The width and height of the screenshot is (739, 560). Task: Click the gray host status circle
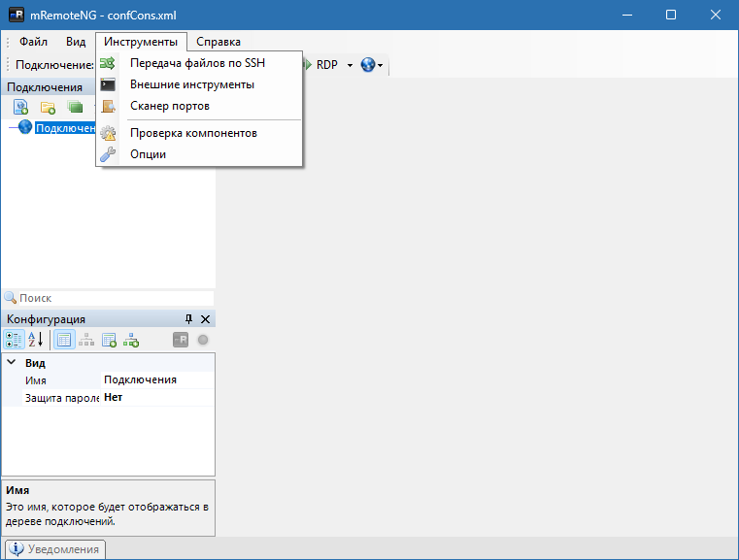click(203, 340)
